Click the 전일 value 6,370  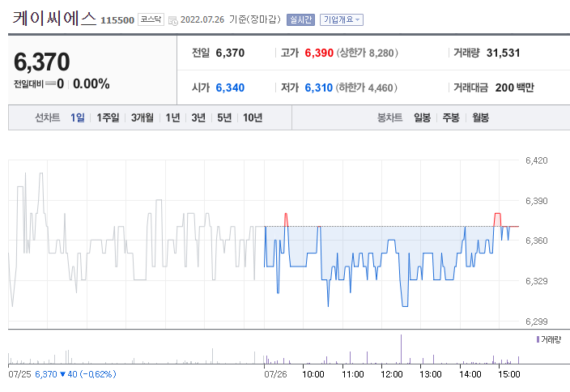[230, 53]
